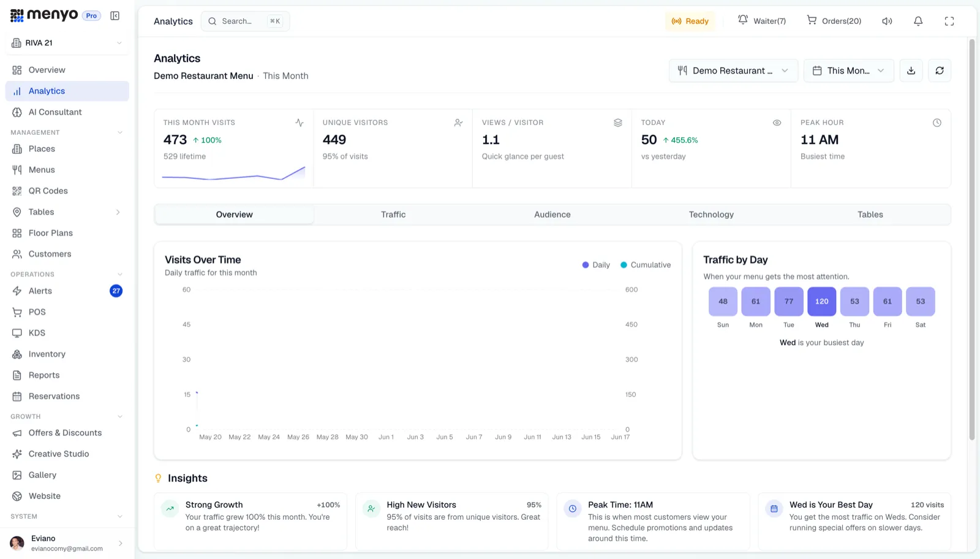Open Orders(20) list
The height and width of the screenshot is (559, 980).
coord(834,21)
